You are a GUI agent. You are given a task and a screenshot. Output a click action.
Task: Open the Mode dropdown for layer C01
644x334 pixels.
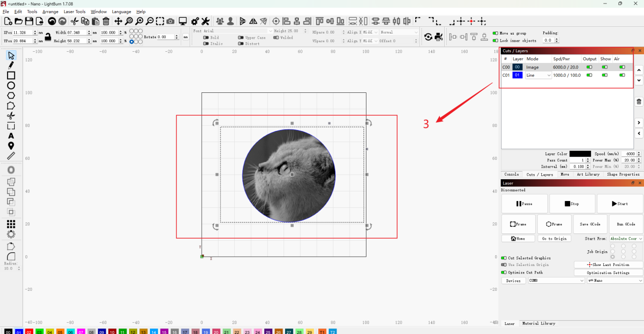pyautogui.click(x=538, y=75)
